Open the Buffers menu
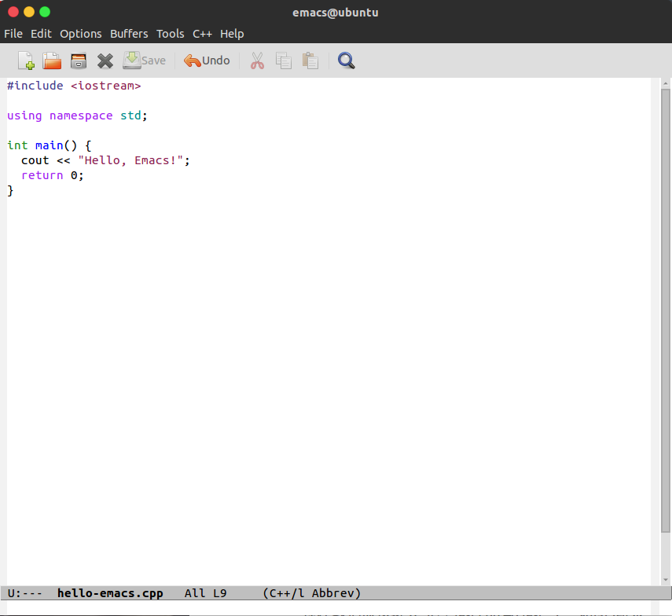Screen dimensions: 672x616 pos(129,34)
